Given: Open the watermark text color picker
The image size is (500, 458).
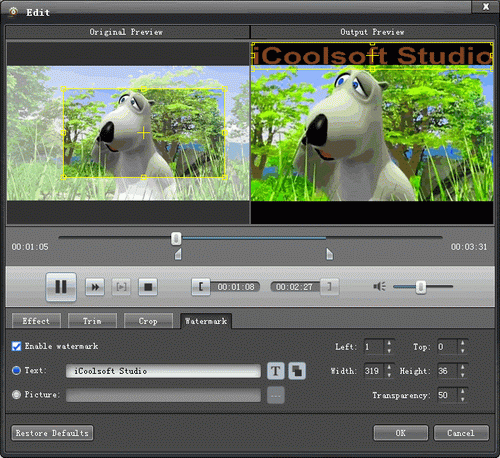Looking at the screenshot, I should [297, 371].
